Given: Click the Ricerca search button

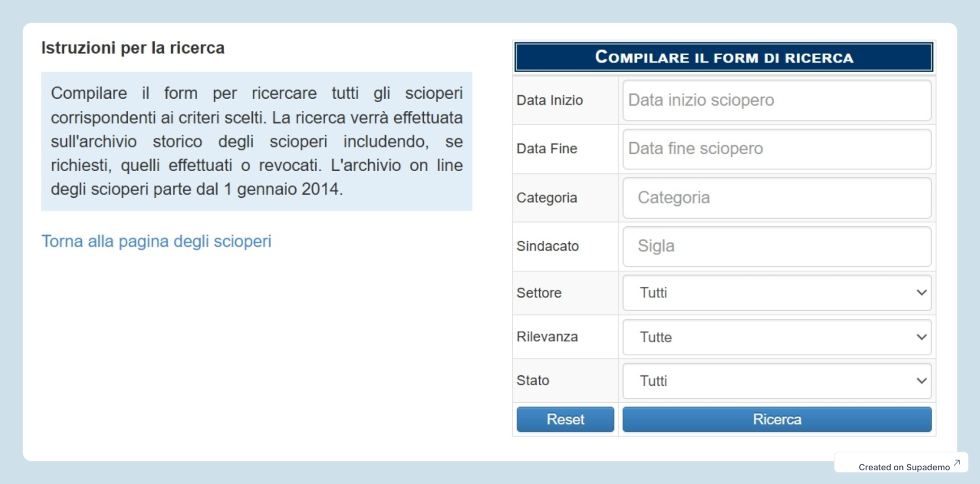Looking at the screenshot, I should click(x=775, y=419).
